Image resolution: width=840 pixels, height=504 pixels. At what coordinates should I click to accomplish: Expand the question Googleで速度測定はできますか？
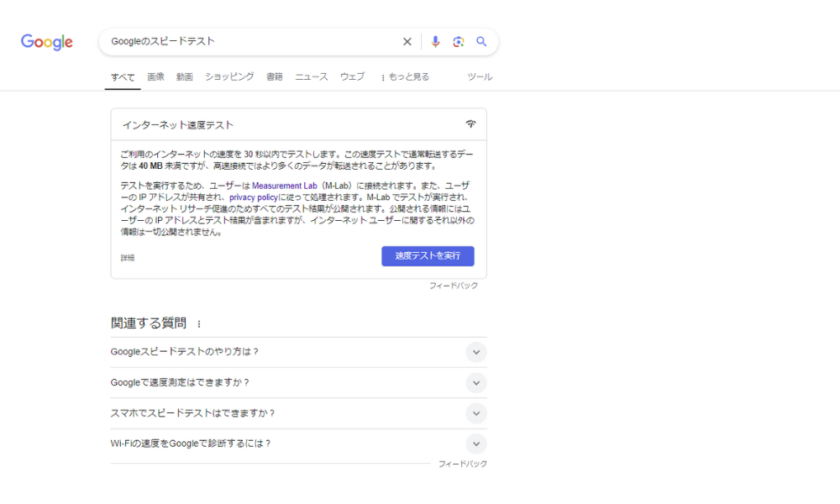pyautogui.click(x=298, y=383)
